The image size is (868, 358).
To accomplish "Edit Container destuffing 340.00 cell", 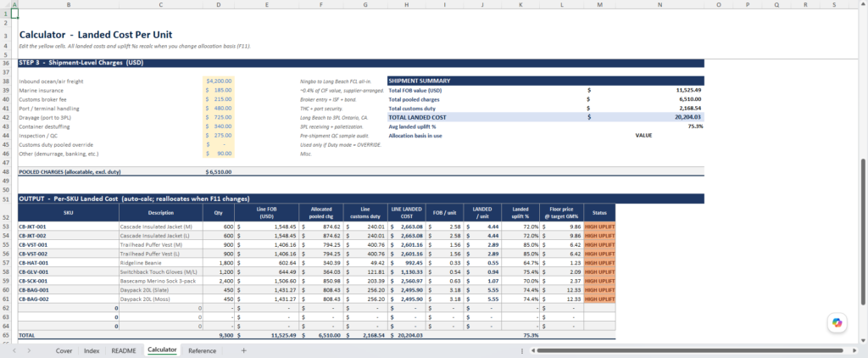I will pos(218,126).
